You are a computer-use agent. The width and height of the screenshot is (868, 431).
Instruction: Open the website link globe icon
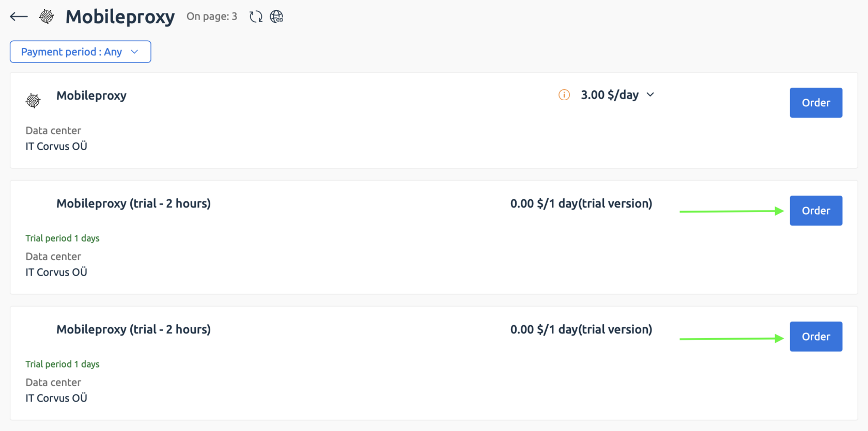[x=277, y=16]
